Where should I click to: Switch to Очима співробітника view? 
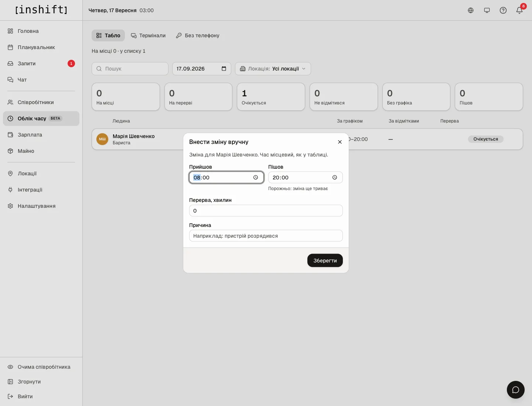pos(41,367)
